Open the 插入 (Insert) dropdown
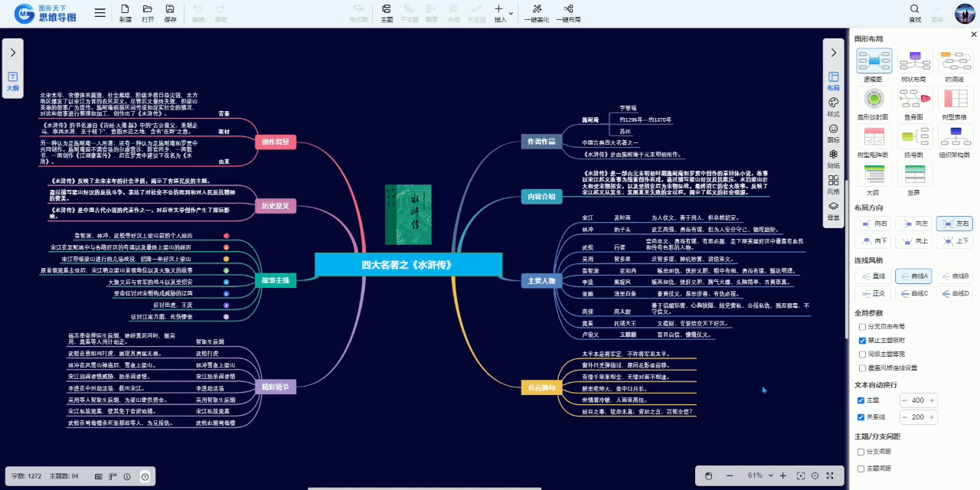The width and height of the screenshot is (980, 490). pos(501,13)
